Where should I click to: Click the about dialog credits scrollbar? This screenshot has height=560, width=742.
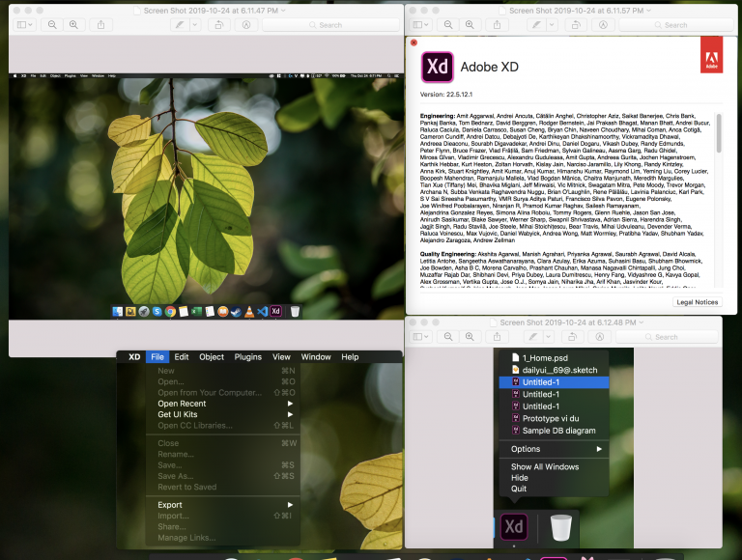pos(719,133)
